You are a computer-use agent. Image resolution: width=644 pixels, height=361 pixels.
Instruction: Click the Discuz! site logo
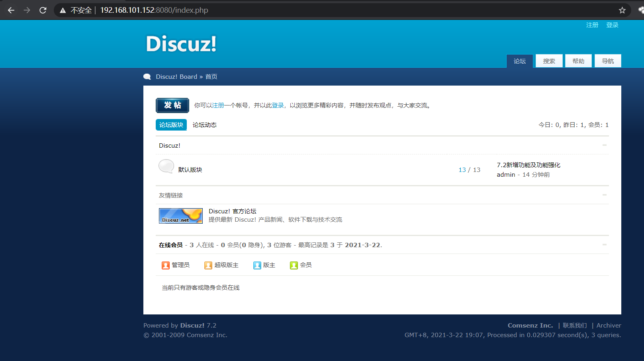pos(180,44)
